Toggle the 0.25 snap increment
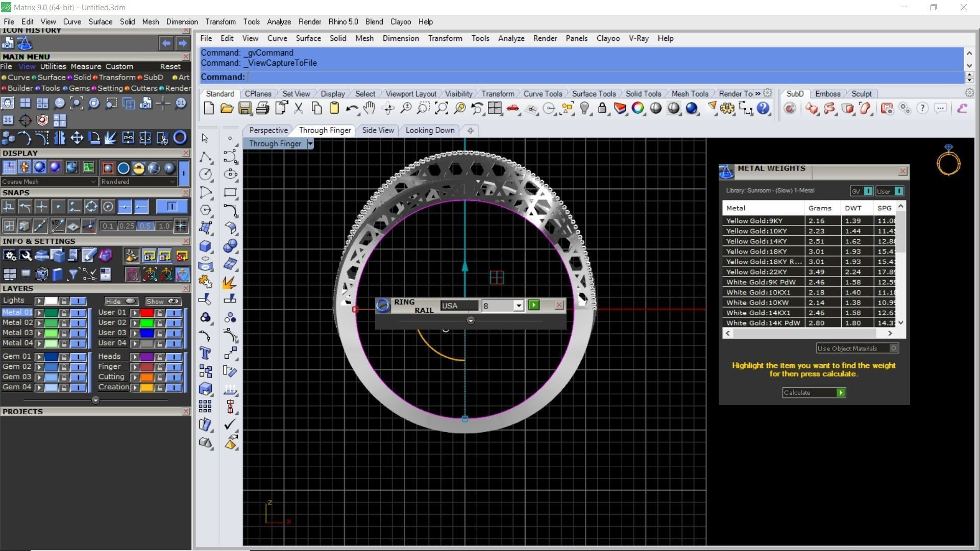 pos(127,226)
